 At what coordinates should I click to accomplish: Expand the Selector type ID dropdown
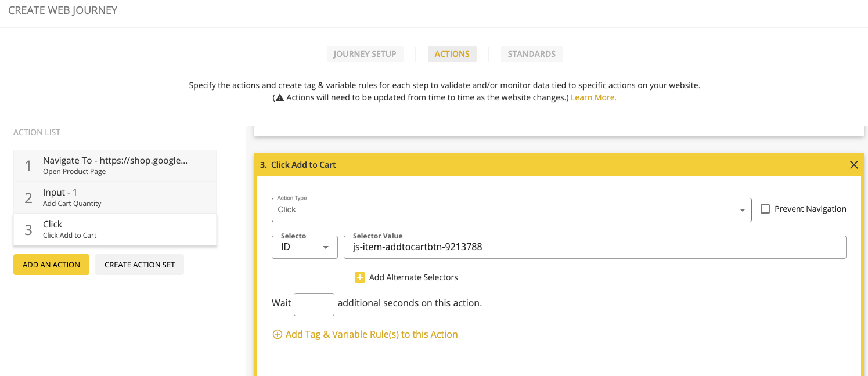304,247
